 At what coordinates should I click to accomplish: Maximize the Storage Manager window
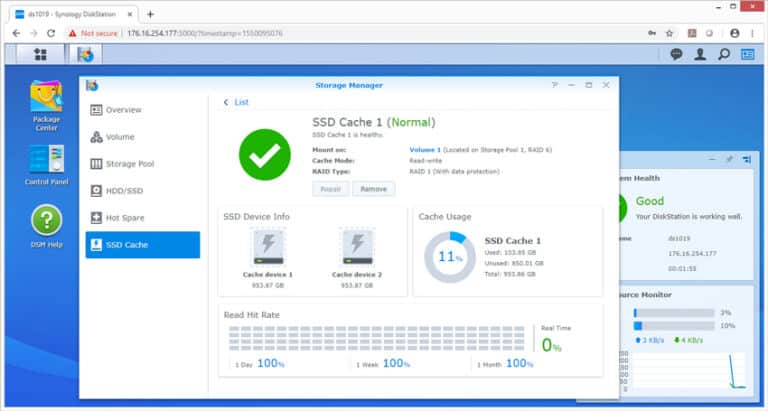pos(589,85)
